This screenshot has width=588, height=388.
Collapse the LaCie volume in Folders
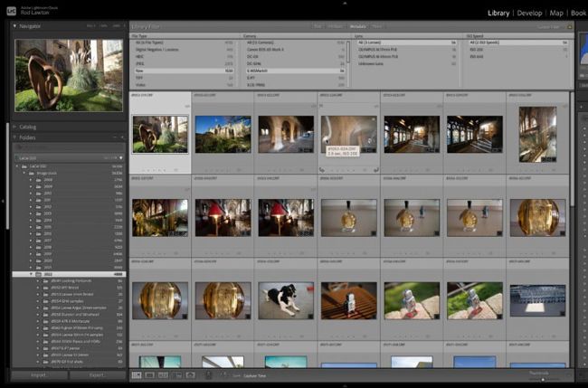[x=17, y=166]
